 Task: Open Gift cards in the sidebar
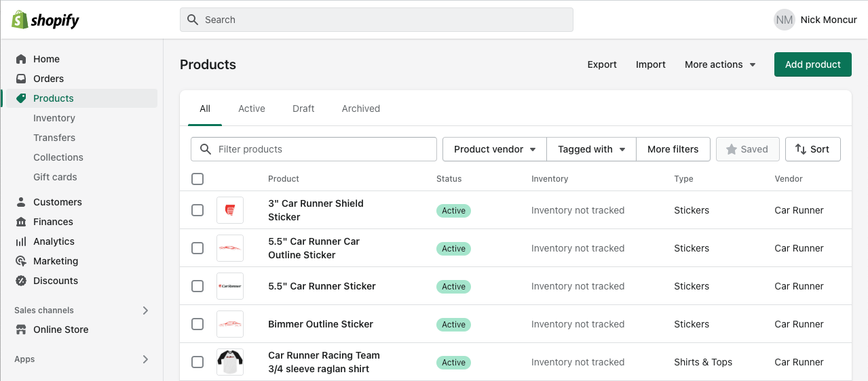click(x=55, y=177)
